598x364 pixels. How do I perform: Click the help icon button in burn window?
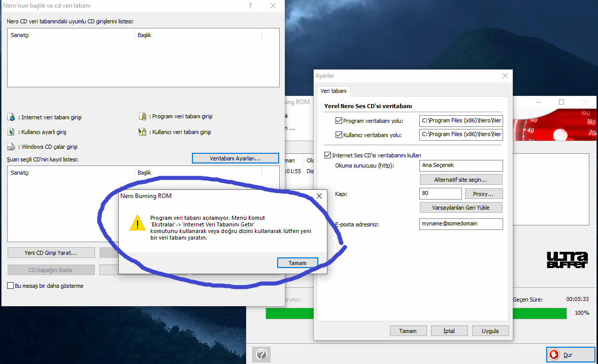point(261,354)
